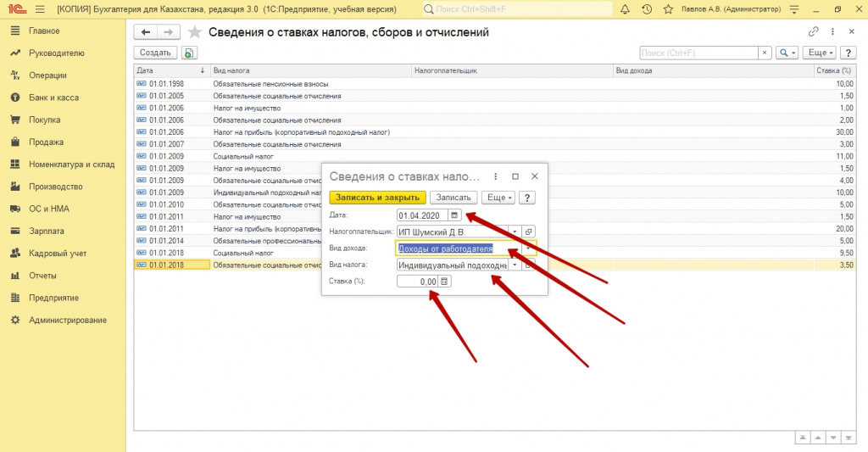
Task: Maximize the dialog window
Action: [x=515, y=176]
